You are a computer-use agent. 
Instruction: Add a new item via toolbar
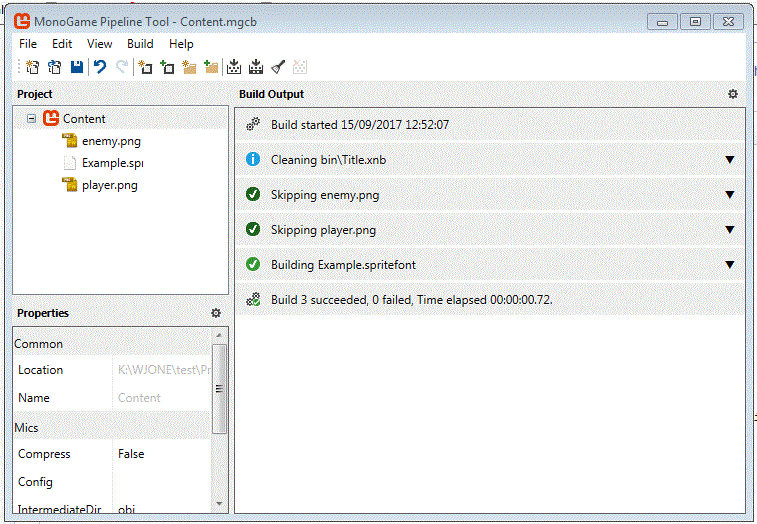point(145,67)
